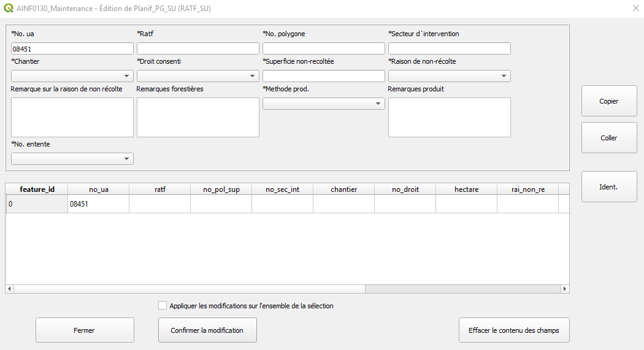
Task: Click the Remarques forestières text area
Action: [198, 117]
